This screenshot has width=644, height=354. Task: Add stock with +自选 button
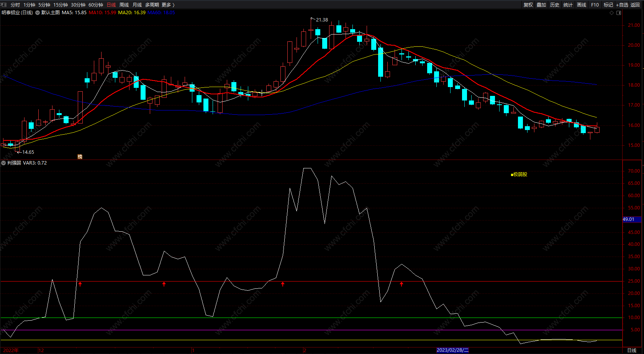[622, 5]
